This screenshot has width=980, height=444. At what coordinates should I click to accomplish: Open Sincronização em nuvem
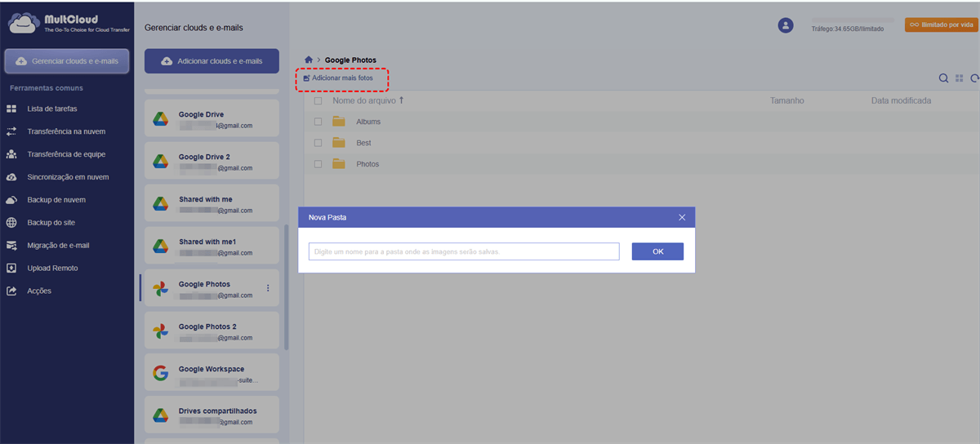[68, 177]
